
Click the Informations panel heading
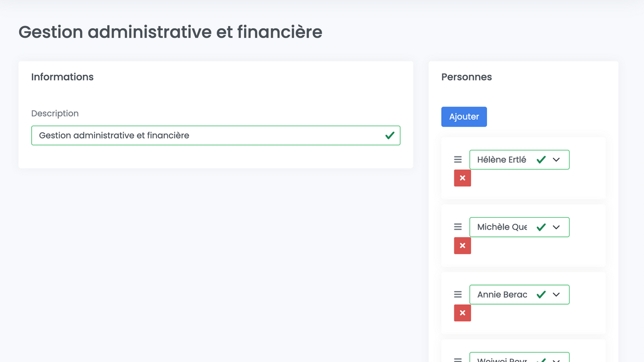[x=62, y=77]
